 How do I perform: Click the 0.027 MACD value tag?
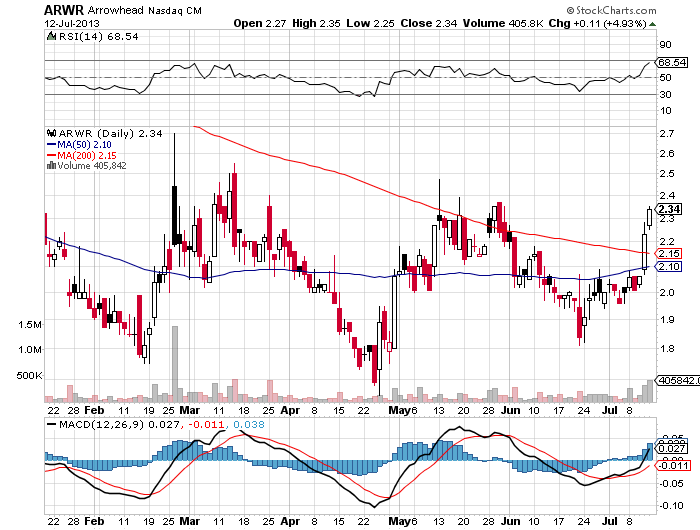(x=671, y=448)
